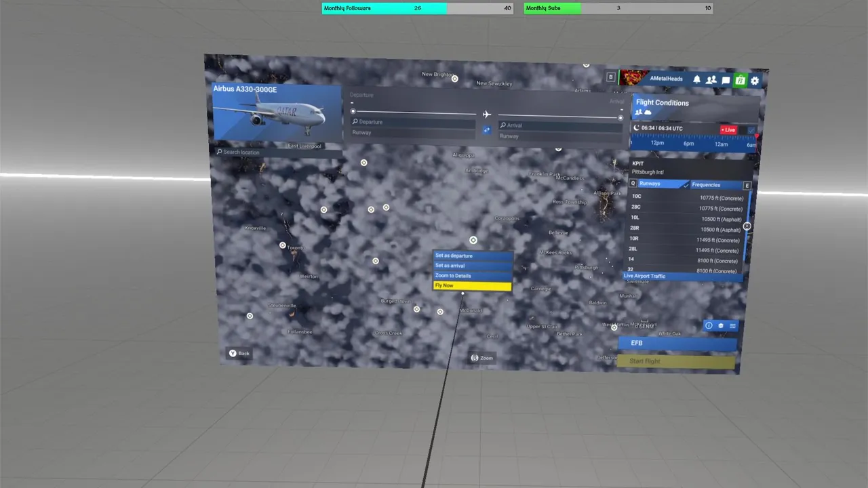Open the departure Runway dropdown
This screenshot has height=488, width=868.
click(413, 133)
